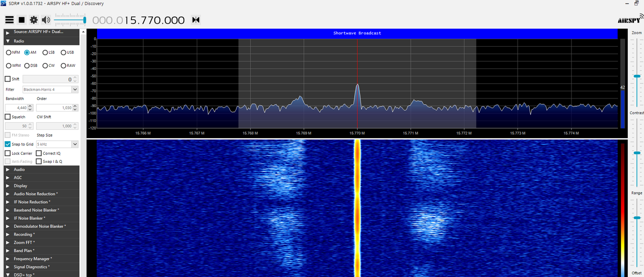Select AM demodulation mode
Image resolution: width=644 pixels, height=277 pixels.
[x=30, y=52]
